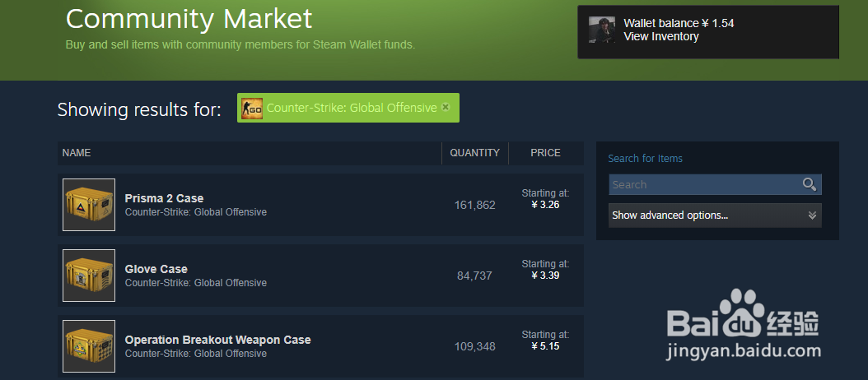The height and width of the screenshot is (380, 868).
Task: Click the Prisma 2 Case starting price
Action: (545, 204)
